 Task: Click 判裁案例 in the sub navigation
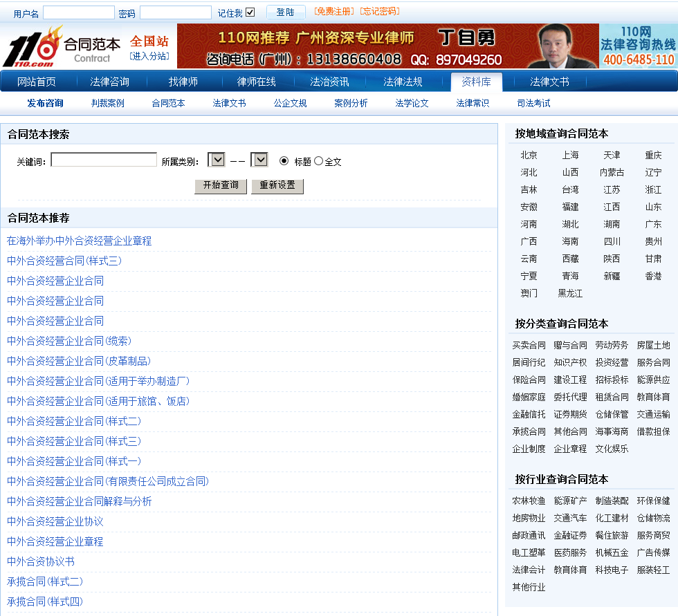(108, 103)
